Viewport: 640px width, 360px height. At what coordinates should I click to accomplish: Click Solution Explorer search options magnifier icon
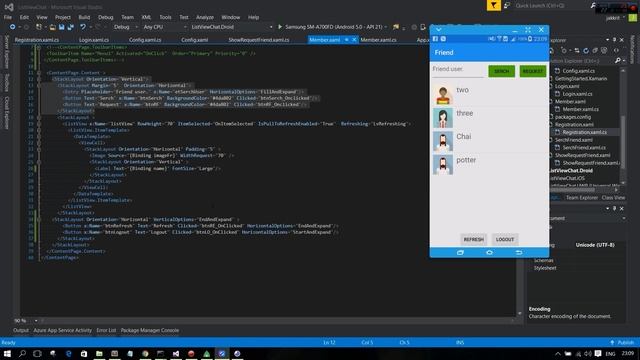[x=618, y=60]
